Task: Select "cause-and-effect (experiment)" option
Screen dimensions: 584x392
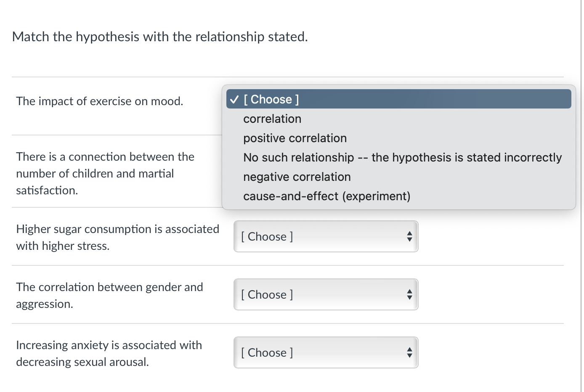Action: point(327,196)
